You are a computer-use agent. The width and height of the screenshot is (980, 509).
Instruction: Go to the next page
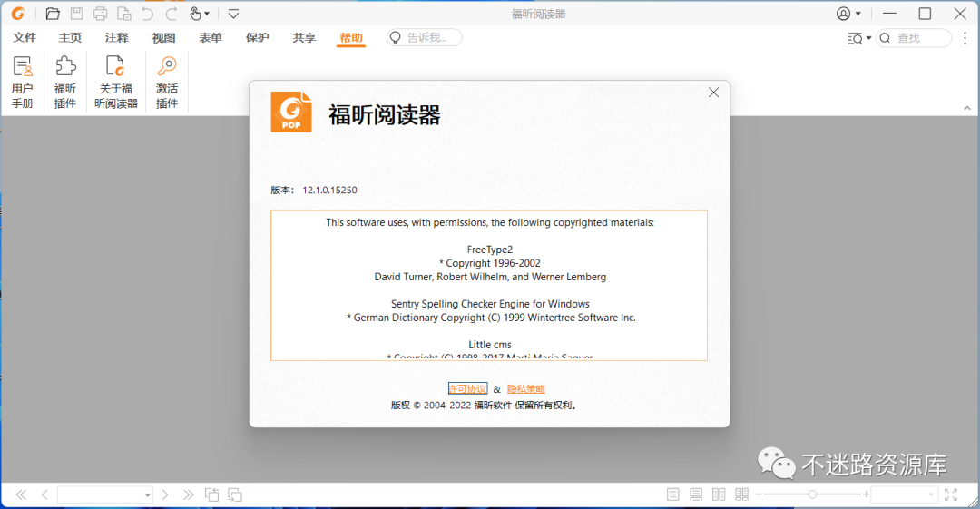point(165,494)
